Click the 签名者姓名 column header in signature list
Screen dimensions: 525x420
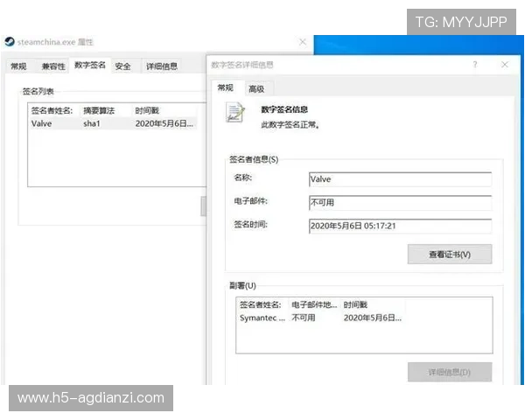(x=52, y=110)
